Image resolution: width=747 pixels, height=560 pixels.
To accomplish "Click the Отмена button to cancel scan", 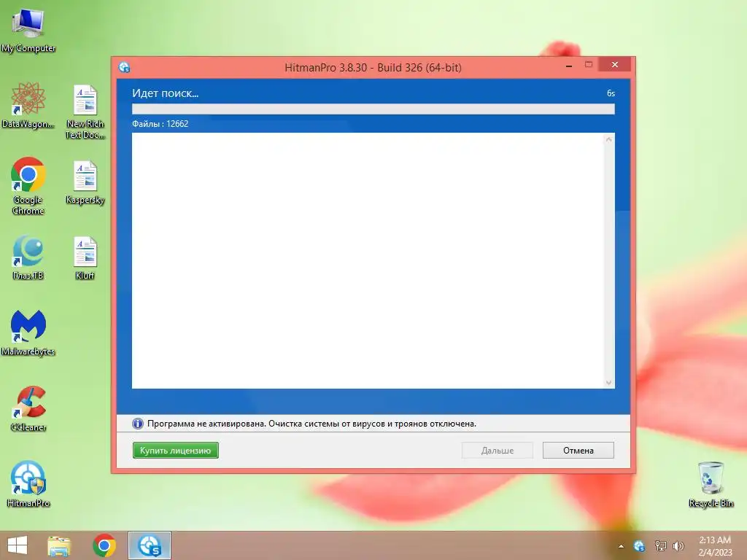I will pos(578,451).
